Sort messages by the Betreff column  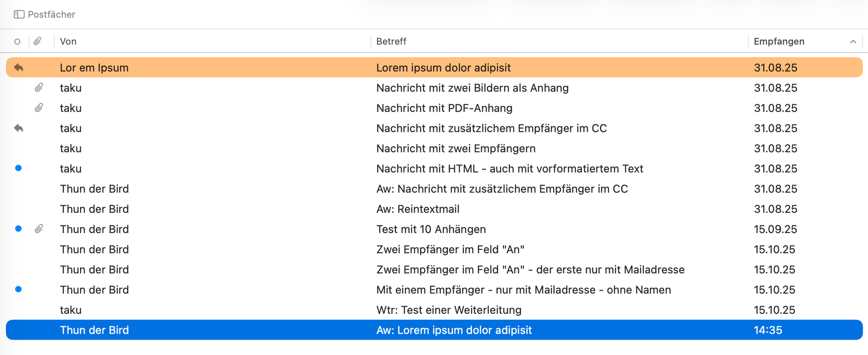391,42
